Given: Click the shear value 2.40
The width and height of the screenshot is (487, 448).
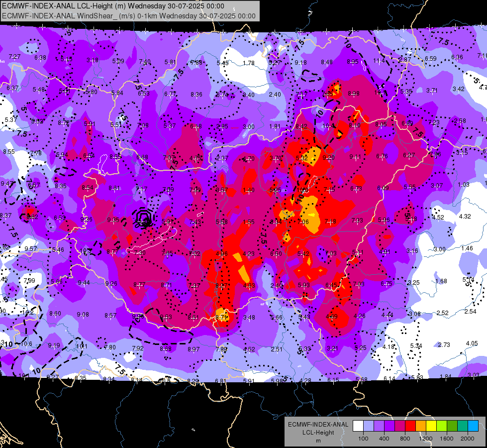Looking at the screenshot, I should click(x=275, y=94).
